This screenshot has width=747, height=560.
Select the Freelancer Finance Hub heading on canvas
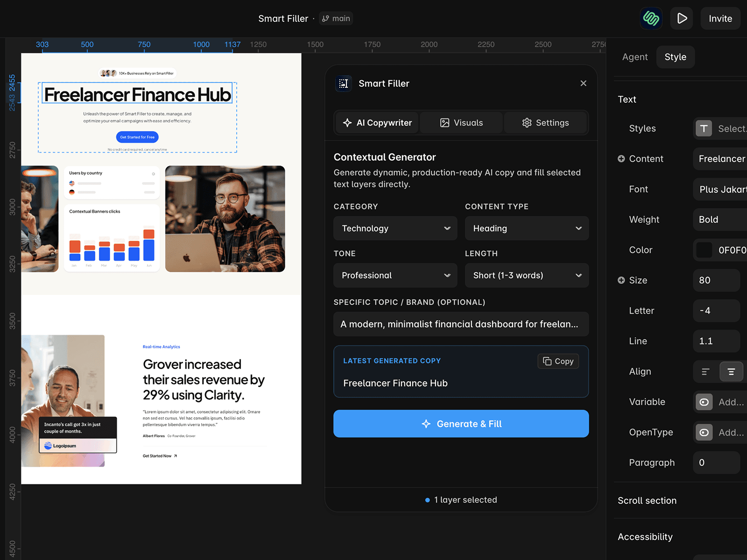137,94
